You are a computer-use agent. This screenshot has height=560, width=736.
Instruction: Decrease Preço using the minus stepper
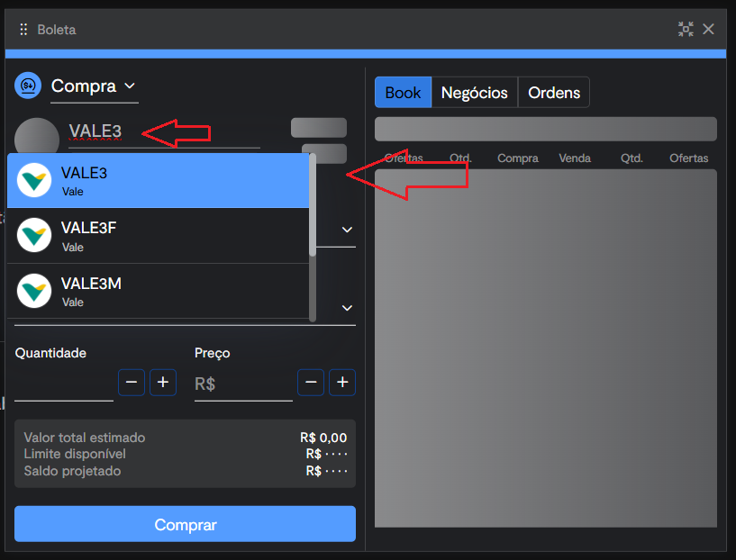[x=311, y=382]
